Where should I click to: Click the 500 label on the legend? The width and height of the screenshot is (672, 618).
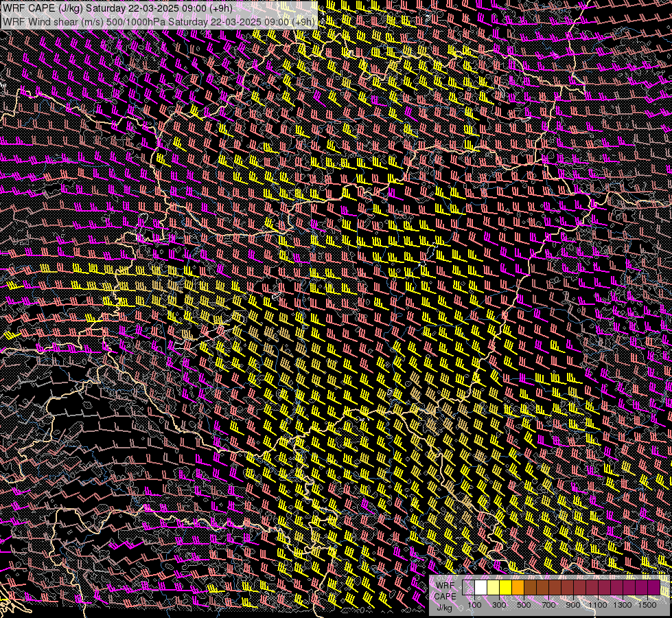[x=524, y=605]
